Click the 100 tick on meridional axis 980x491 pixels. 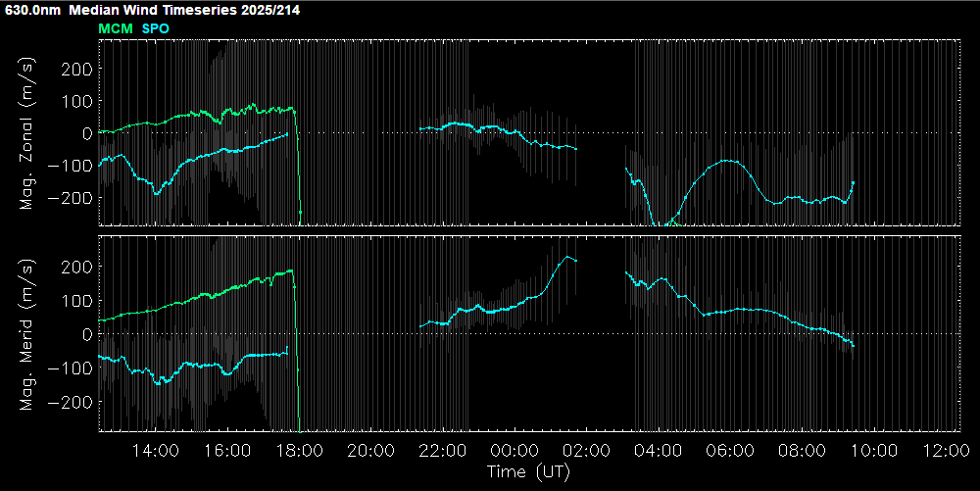coord(76,301)
